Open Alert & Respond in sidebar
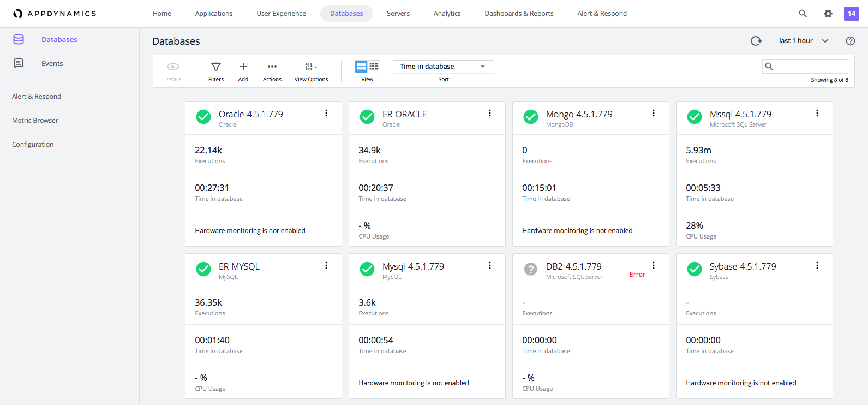 click(37, 97)
